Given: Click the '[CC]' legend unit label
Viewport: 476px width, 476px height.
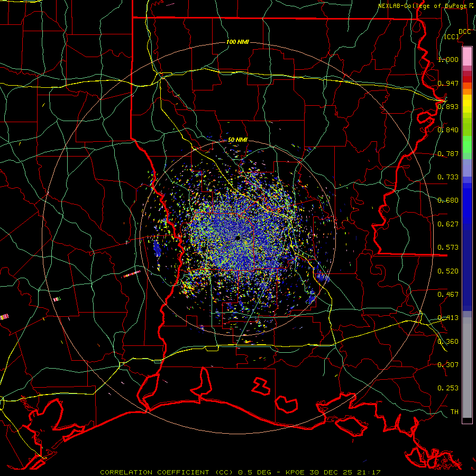Looking at the screenshot, I should click(x=452, y=36).
